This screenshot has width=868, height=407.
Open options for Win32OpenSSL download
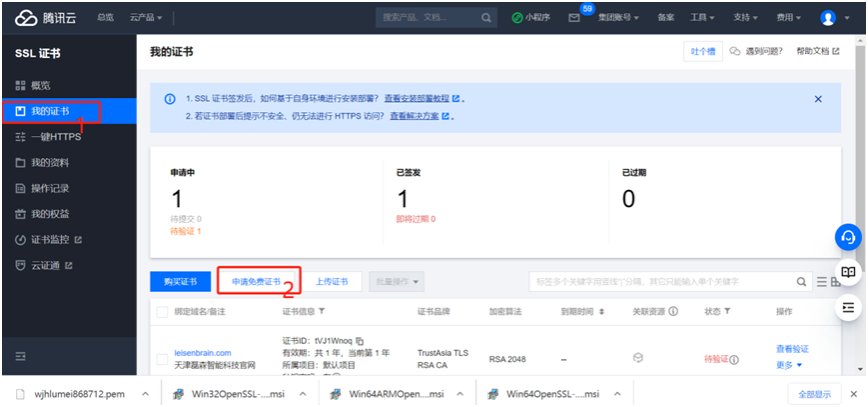[x=303, y=394]
